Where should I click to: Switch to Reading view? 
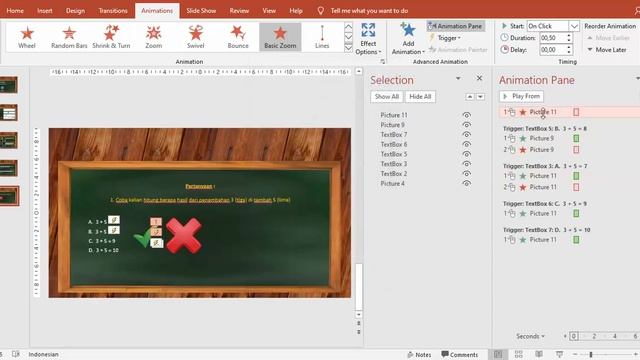[x=539, y=354]
